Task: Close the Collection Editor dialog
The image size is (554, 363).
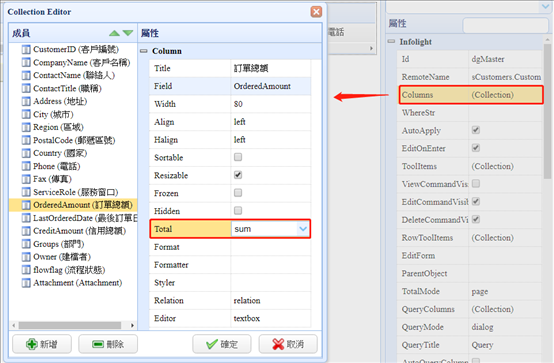Action: click(x=316, y=12)
